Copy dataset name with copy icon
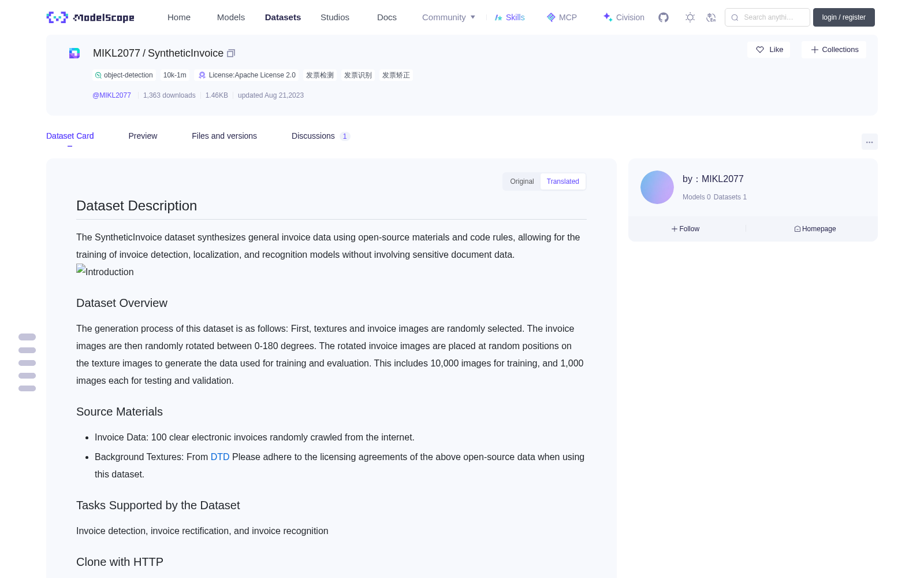 coord(231,53)
